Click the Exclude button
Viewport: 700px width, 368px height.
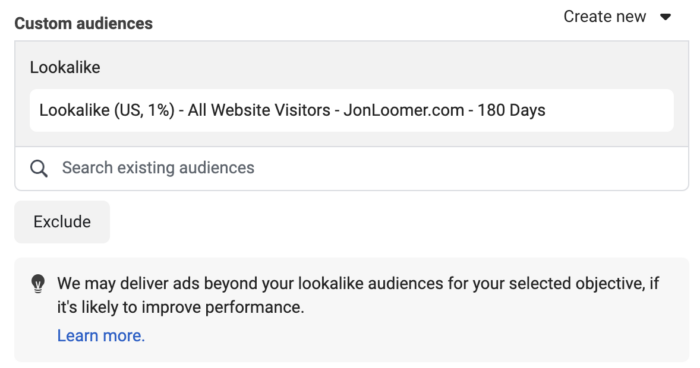(x=62, y=222)
